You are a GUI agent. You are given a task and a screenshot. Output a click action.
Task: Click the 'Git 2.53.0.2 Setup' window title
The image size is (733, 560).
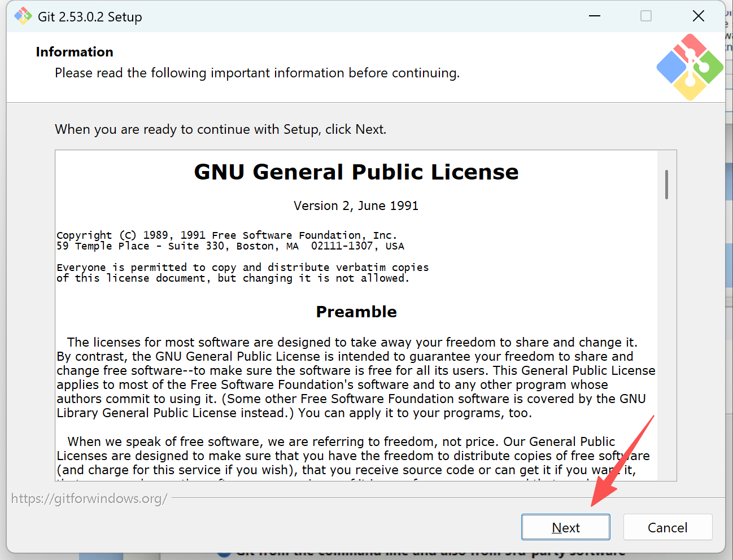point(90,17)
